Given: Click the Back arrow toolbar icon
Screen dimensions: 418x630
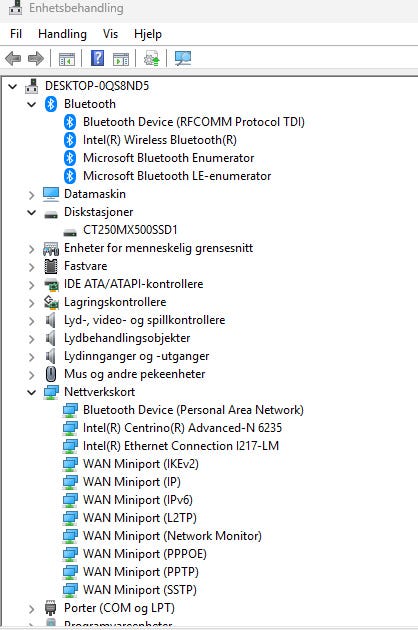Looking at the screenshot, I should tap(13, 59).
